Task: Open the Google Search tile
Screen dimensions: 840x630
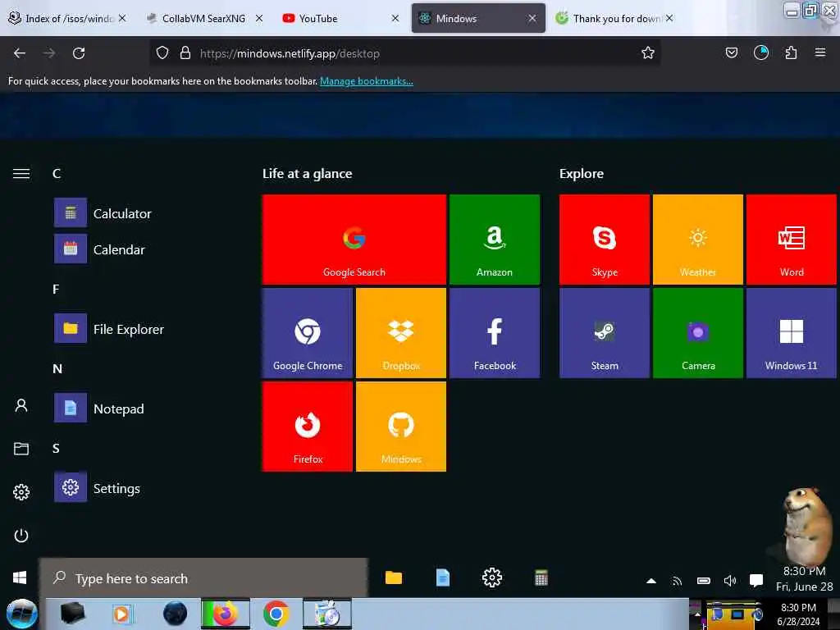Action: (x=354, y=240)
